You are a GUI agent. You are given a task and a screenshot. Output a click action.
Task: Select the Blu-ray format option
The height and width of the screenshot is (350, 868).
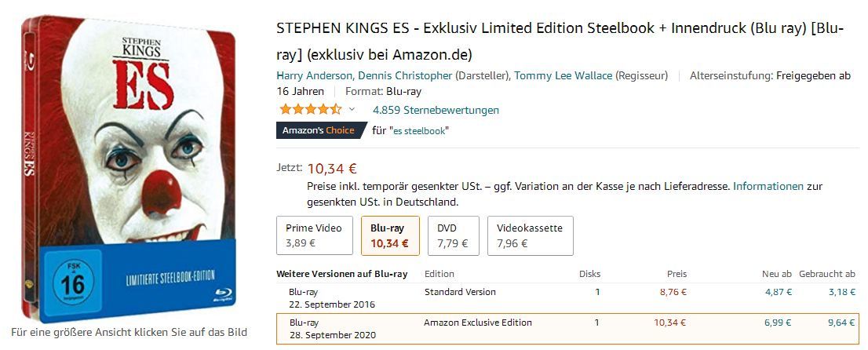point(389,235)
